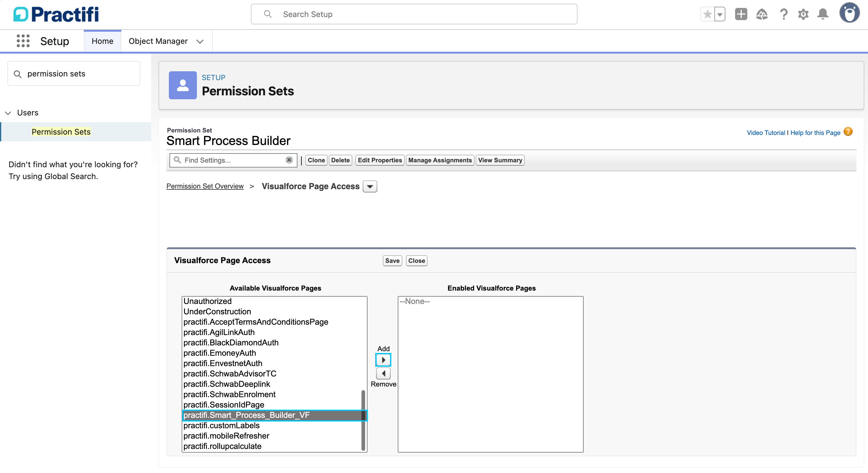
Task: Open the Trailhead guidance icon
Action: (x=762, y=14)
